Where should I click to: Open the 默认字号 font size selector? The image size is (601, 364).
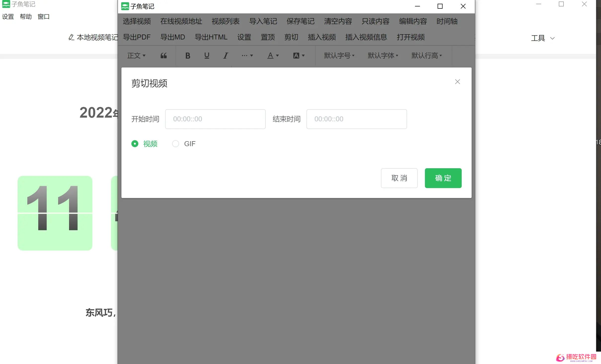point(338,56)
